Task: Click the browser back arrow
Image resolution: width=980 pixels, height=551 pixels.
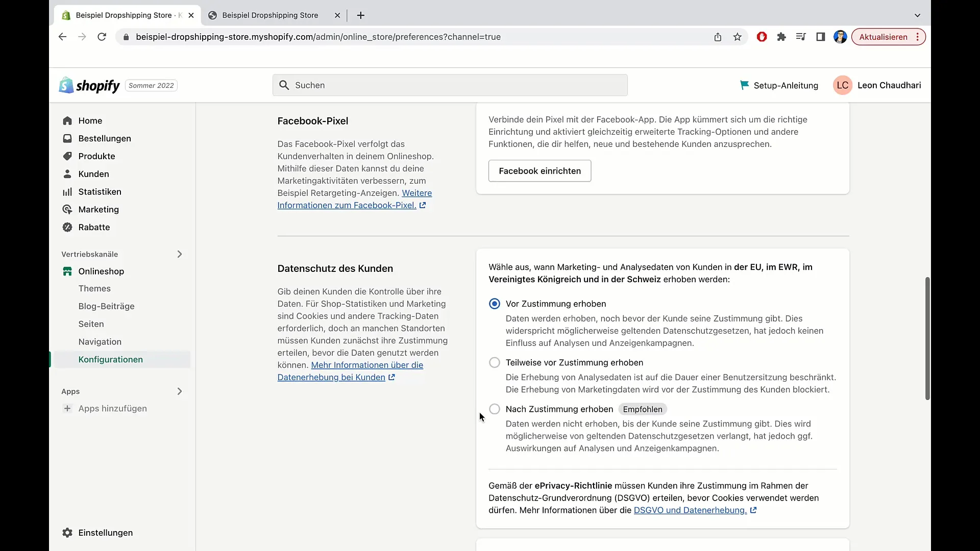Action: pos(62,37)
